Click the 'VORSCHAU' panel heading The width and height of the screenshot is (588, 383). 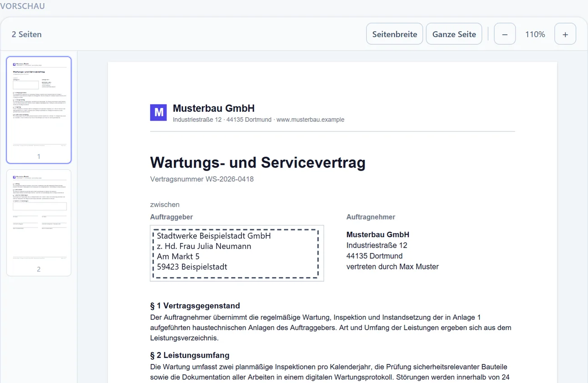22,6
